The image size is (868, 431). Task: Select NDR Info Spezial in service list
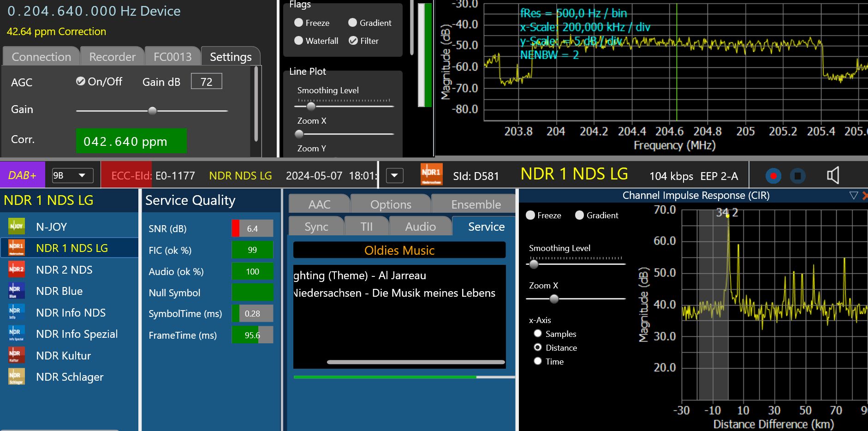[x=77, y=334]
